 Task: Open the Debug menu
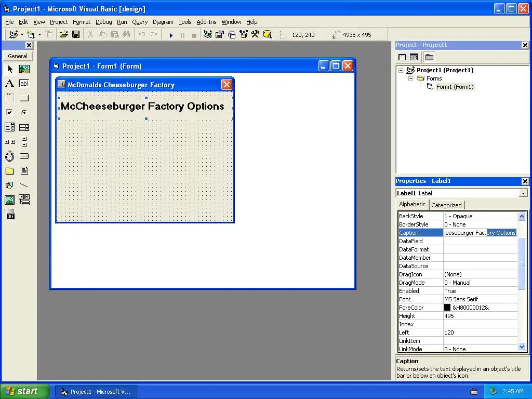[x=103, y=22]
